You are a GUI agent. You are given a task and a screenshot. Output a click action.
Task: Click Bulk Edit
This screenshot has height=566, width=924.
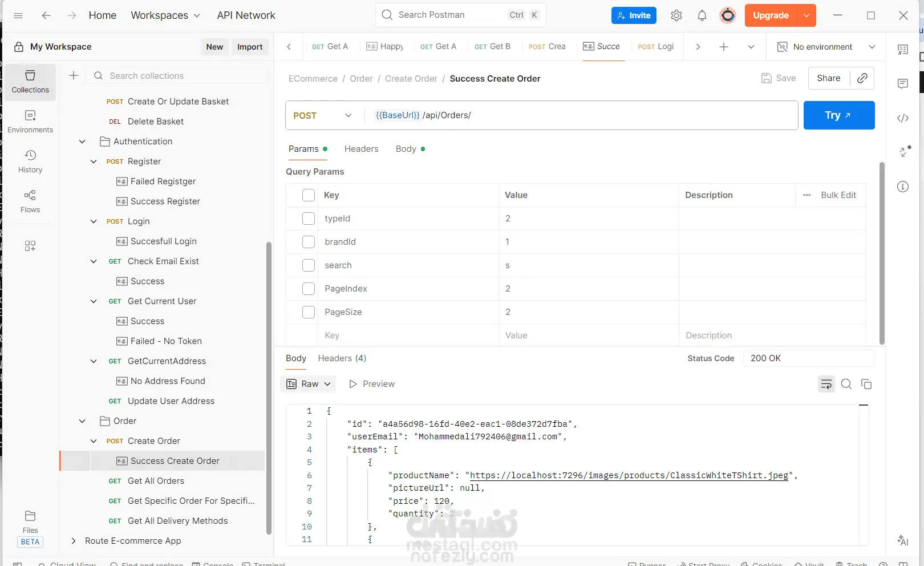838,195
